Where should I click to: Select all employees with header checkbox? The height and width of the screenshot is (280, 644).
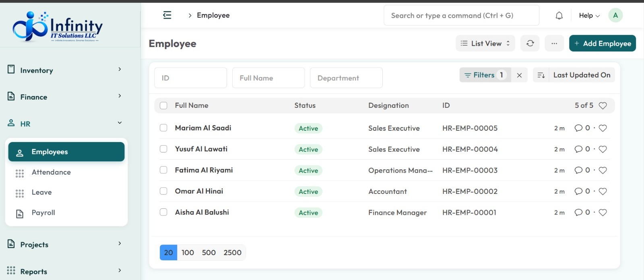[163, 105]
